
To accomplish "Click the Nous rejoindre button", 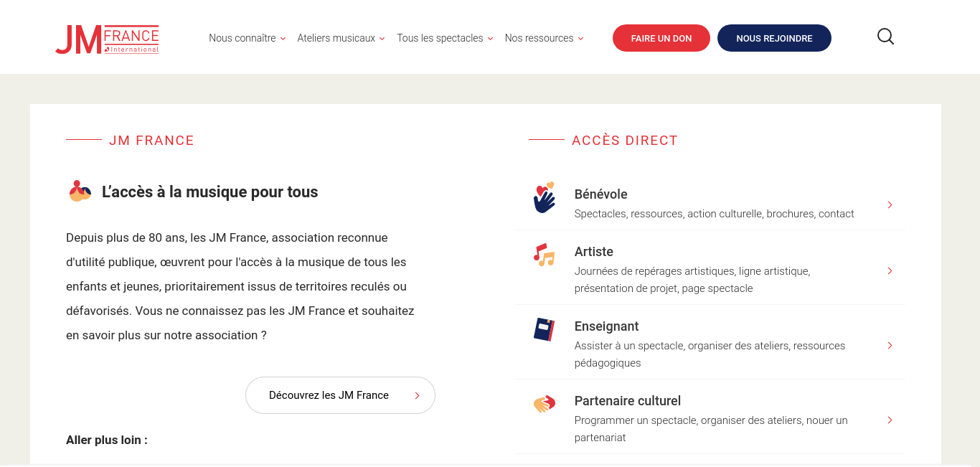I will [774, 38].
